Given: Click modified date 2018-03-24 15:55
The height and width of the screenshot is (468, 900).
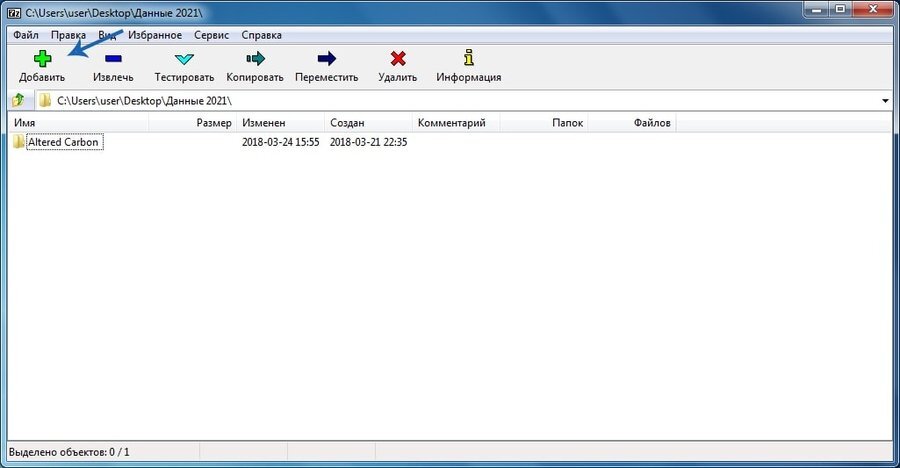Looking at the screenshot, I should point(280,142).
